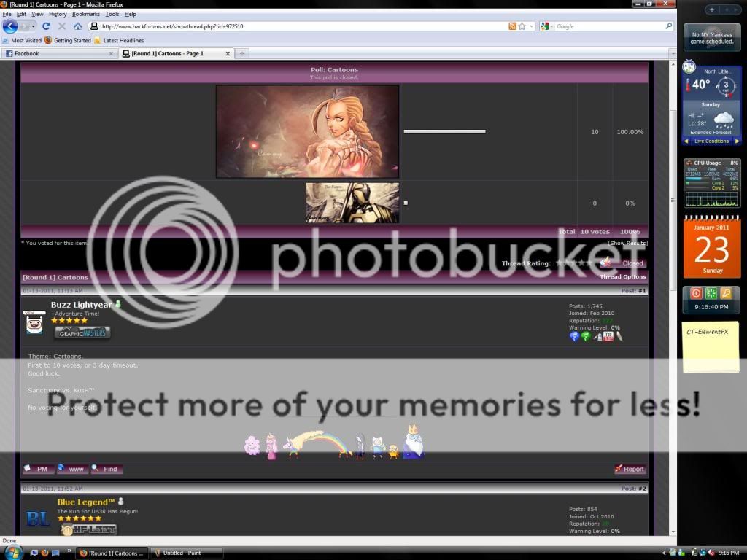Viewport: 747px width, 560px height.
Task: Click Buzz Lightyear's avatar image
Action: coord(34,322)
